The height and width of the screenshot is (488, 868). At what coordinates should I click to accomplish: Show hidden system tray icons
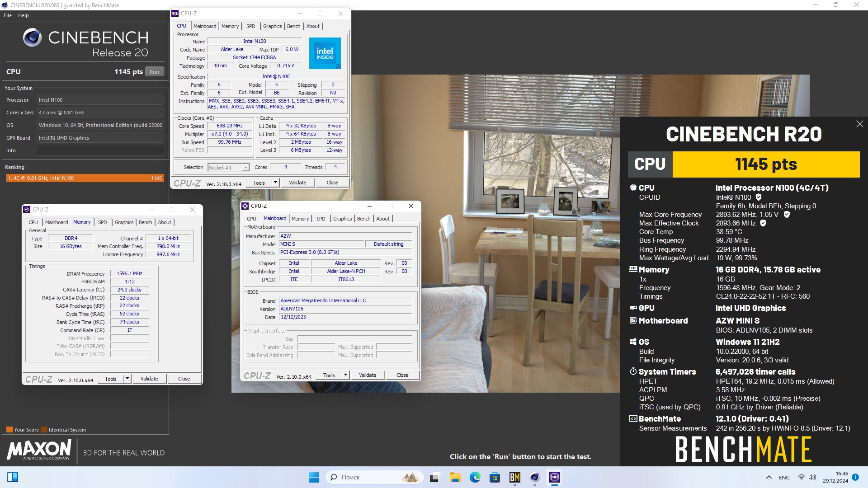(769, 477)
